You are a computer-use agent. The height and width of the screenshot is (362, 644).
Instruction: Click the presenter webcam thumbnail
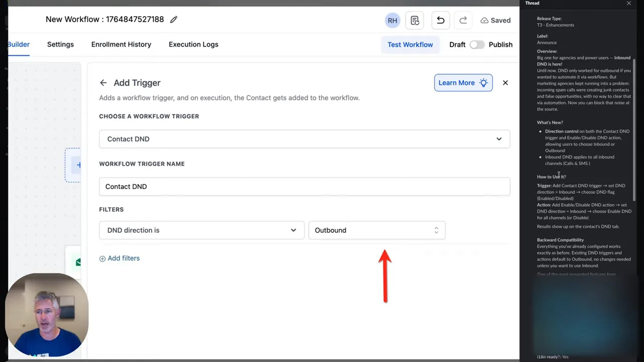[47, 315]
